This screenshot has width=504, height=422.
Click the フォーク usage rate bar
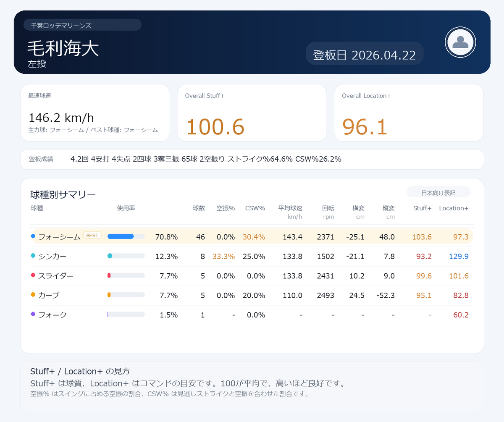point(126,314)
